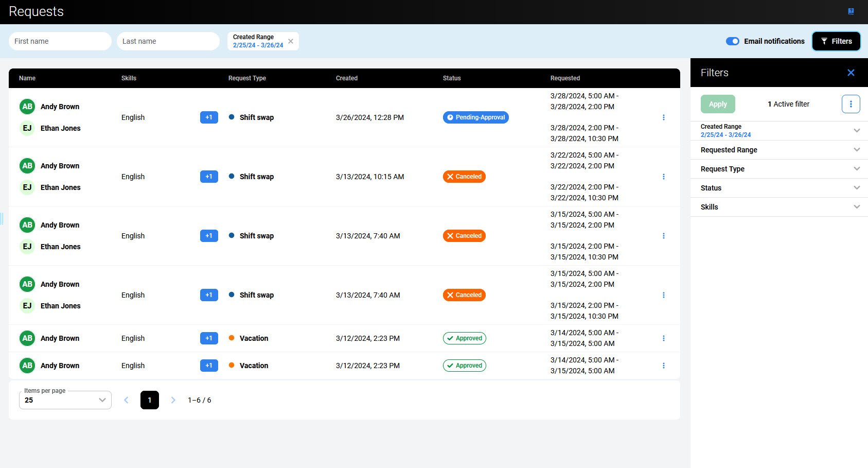This screenshot has height=468, width=868.
Task: Click created date 3/13/2024, 10:15 AM
Action: [x=370, y=177]
